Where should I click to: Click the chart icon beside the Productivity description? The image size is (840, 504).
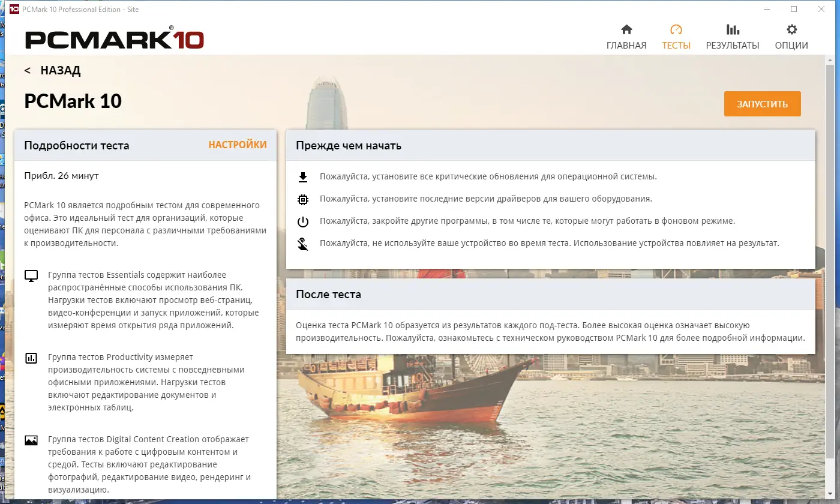tap(31, 358)
